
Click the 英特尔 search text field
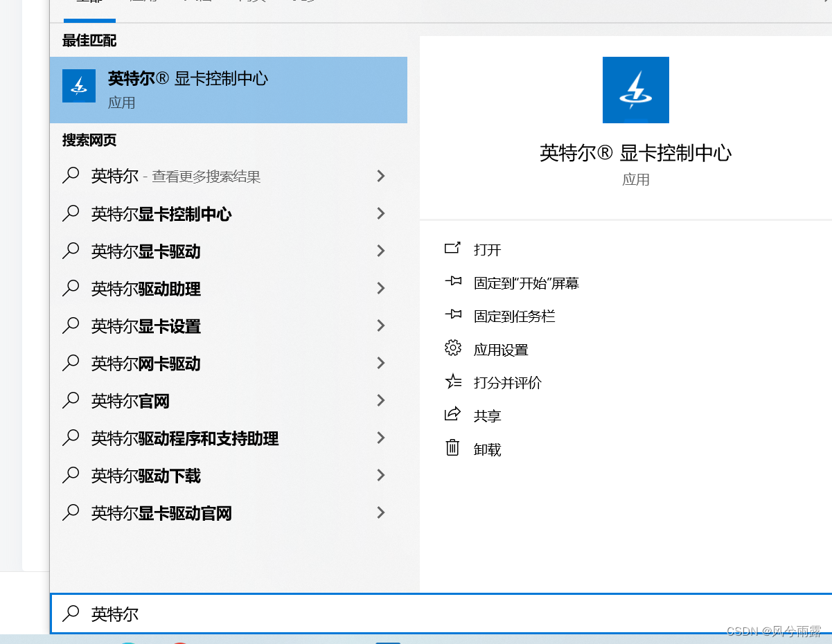(x=441, y=614)
